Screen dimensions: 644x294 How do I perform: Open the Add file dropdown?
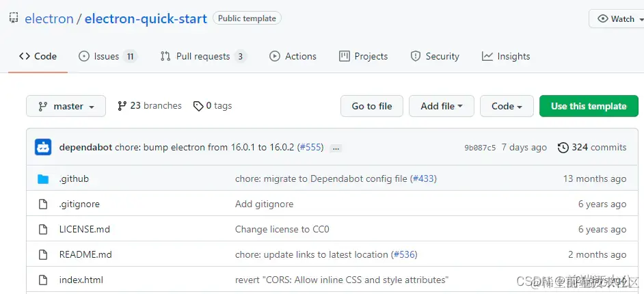pos(442,106)
